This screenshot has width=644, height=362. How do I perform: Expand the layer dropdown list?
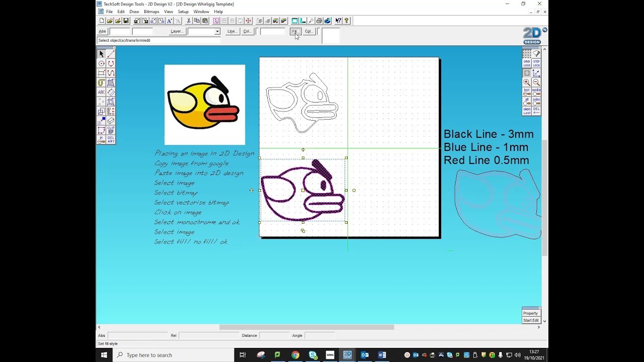tap(217, 31)
